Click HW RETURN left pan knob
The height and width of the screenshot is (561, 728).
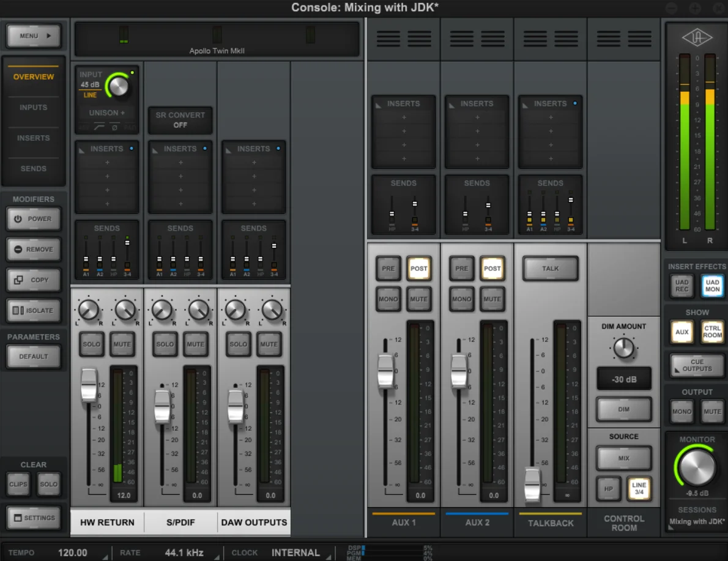88,310
